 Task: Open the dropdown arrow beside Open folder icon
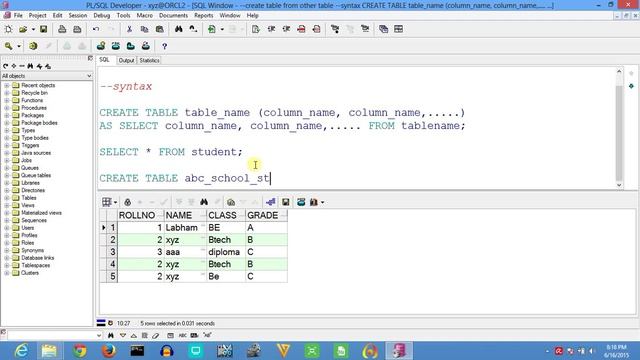tap(33, 29)
